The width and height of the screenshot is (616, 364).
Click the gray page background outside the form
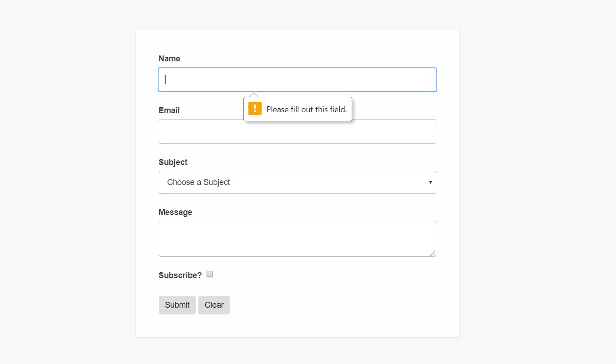[x=68, y=182]
